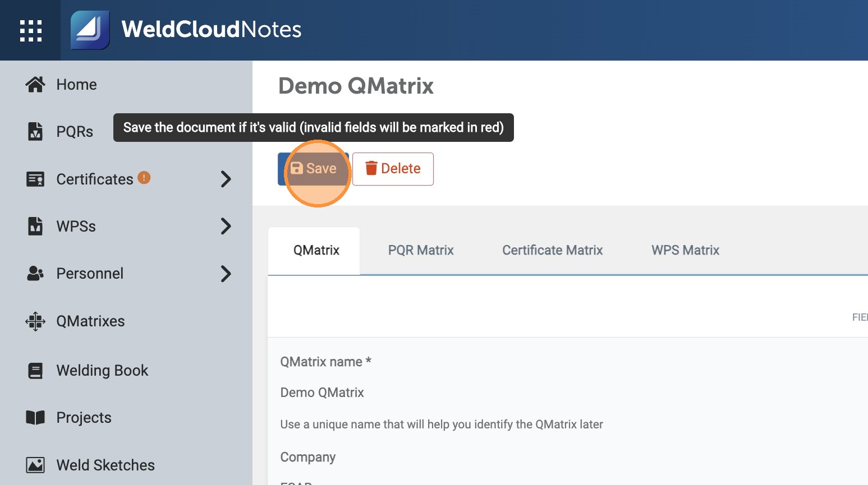Click the Certificates orange alert badge
Image resolution: width=868 pixels, height=485 pixels.
pyautogui.click(x=144, y=178)
